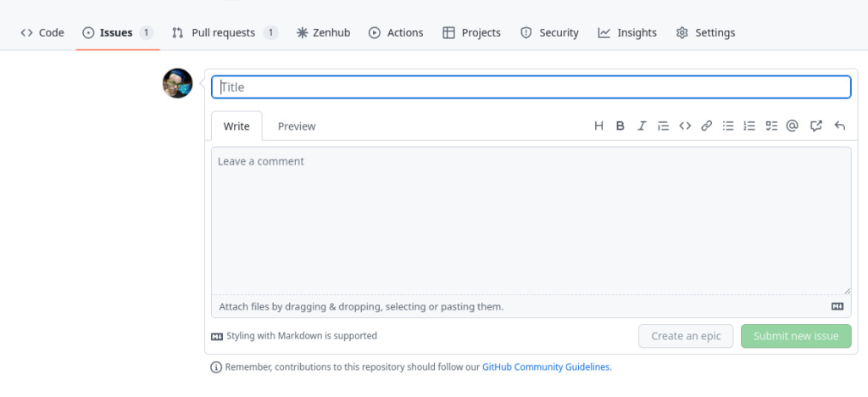The image size is (868, 397).
Task: Select the Write tab
Action: [236, 126]
